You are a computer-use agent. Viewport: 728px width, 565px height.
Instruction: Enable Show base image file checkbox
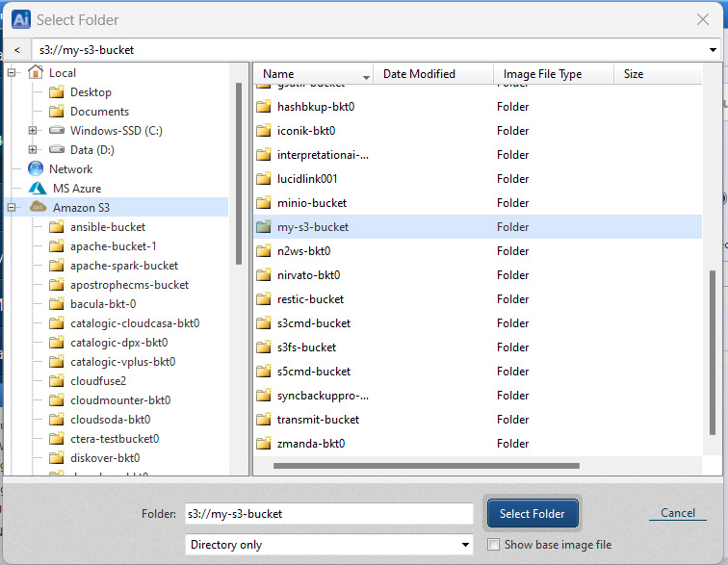(493, 545)
